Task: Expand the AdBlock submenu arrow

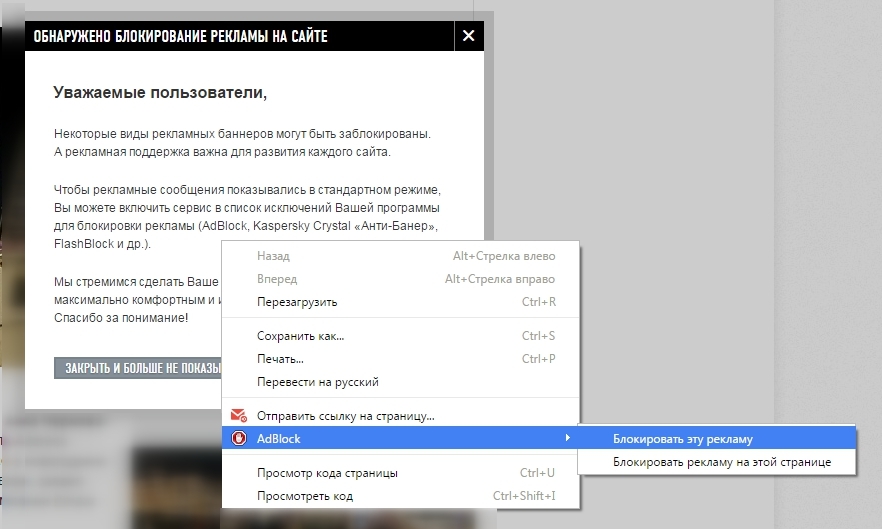Action: coord(568,438)
